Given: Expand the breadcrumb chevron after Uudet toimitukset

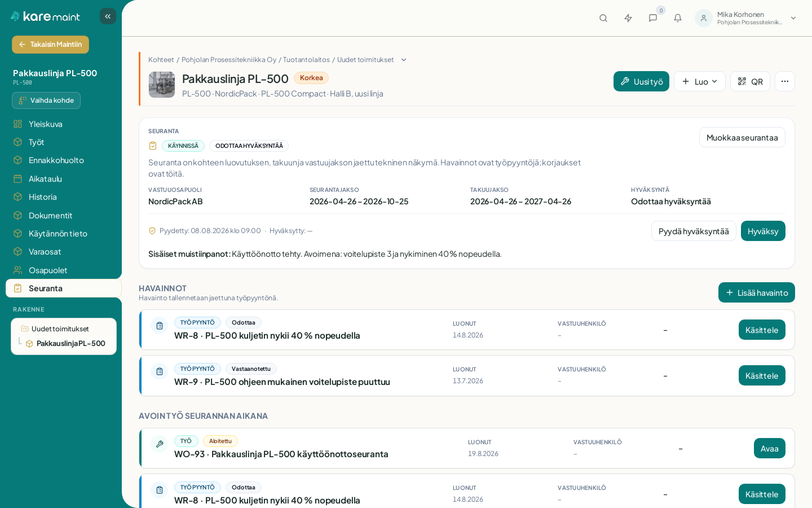Looking at the screenshot, I should pos(404,60).
